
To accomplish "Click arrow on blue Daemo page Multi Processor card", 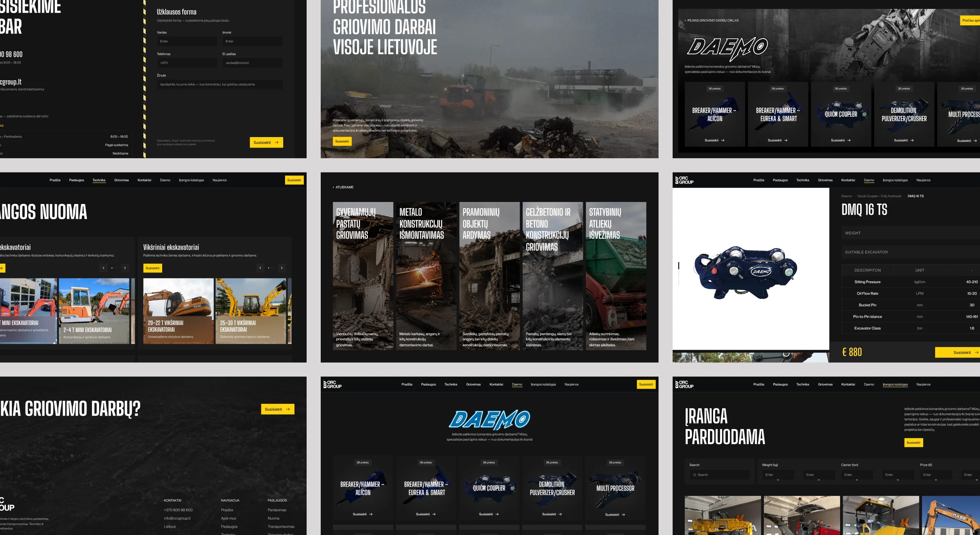I will pos(623,515).
